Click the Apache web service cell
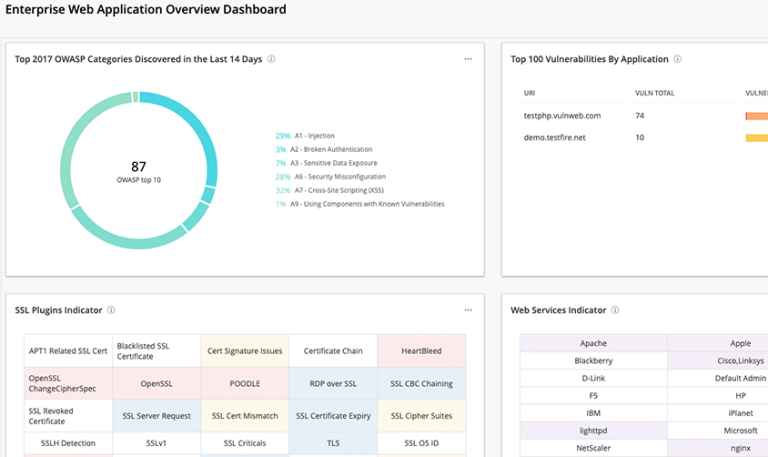The height and width of the screenshot is (457, 768). tap(593, 343)
